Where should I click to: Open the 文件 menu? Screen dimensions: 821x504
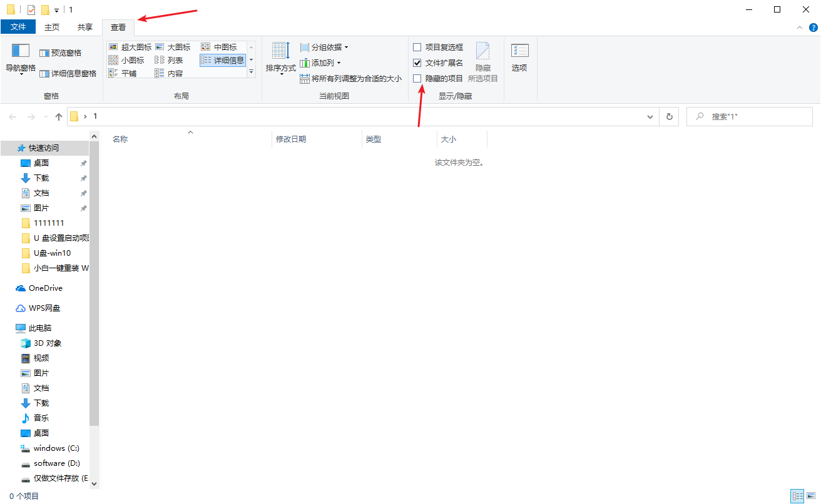[x=19, y=26]
